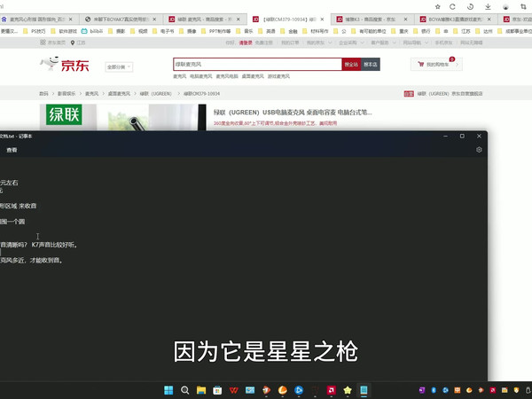Viewport: 532px width, 399px height.
Task: Open the PS技巧 bookmark folder
Action: pos(35,31)
